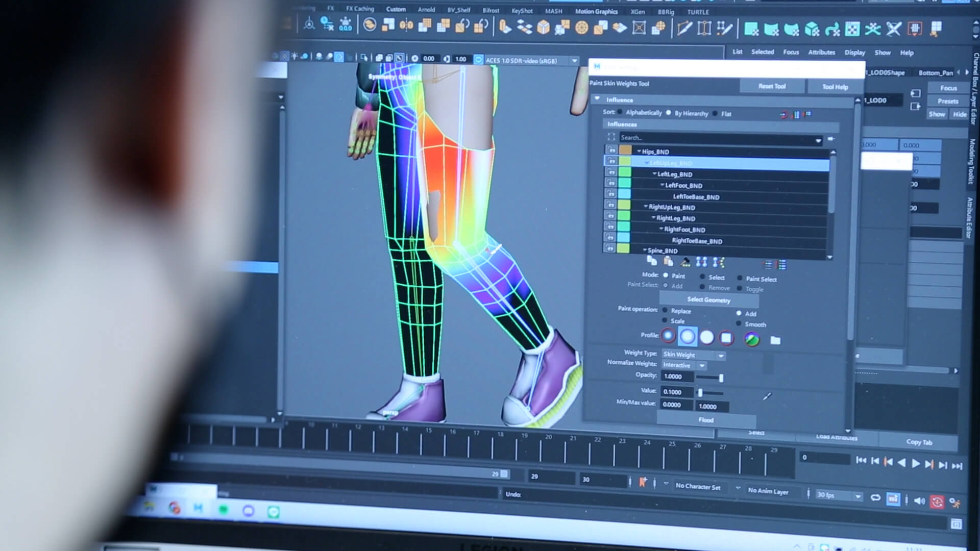Click the Copy Tab button
The width and height of the screenshot is (980, 551).
(x=919, y=442)
